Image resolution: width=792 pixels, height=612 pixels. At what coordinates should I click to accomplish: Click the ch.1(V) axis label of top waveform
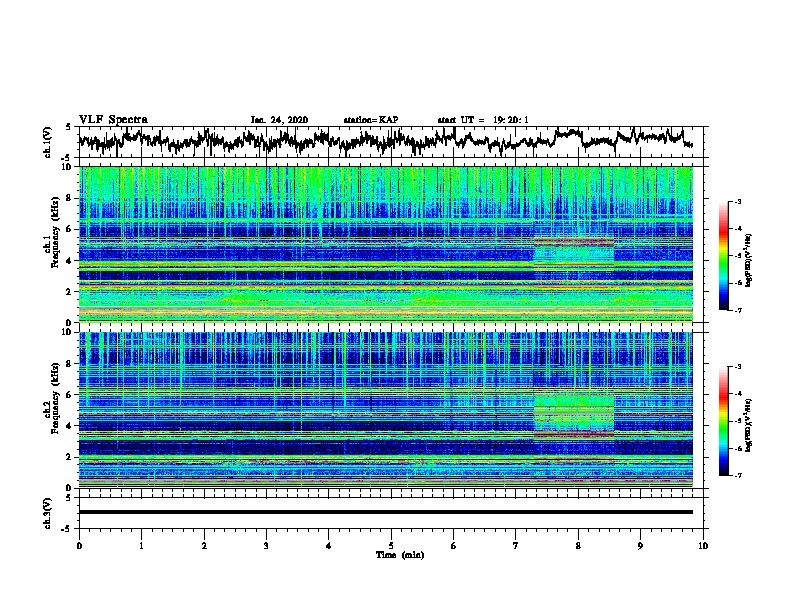[48, 142]
